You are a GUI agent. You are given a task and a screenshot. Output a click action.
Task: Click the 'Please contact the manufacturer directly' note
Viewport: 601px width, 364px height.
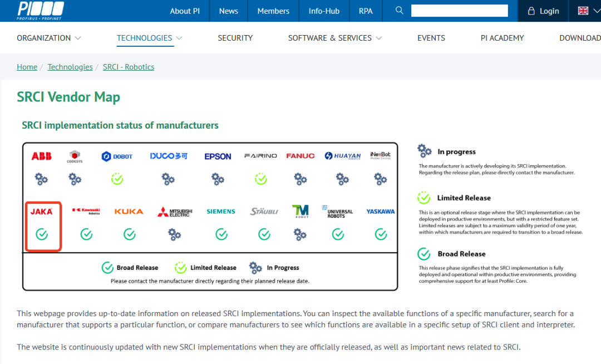tap(210, 281)
